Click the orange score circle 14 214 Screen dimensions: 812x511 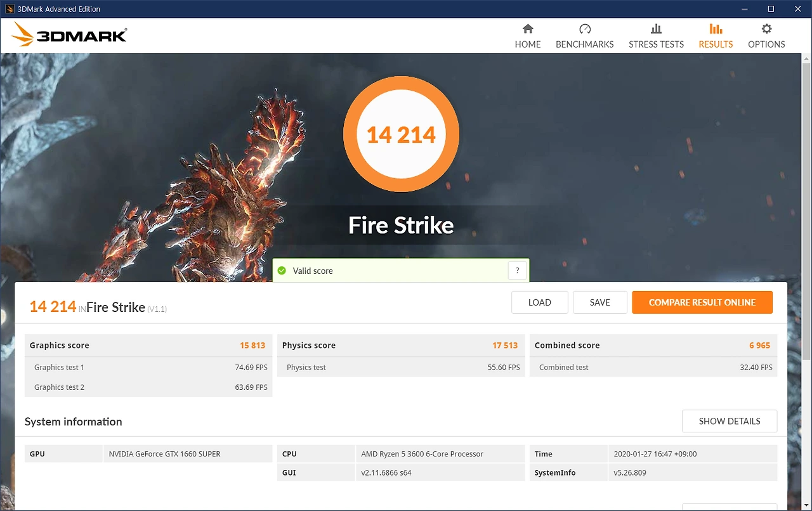click(401, 134)
